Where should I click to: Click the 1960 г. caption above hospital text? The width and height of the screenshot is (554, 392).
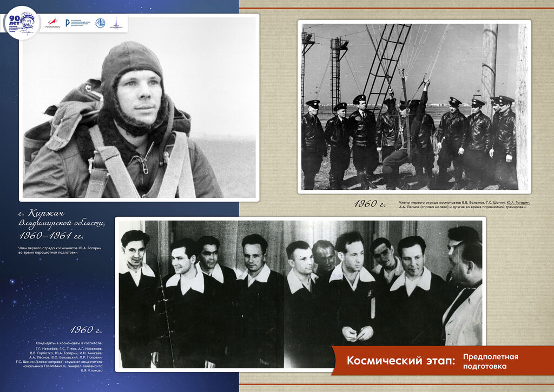[x=85, y=329]
